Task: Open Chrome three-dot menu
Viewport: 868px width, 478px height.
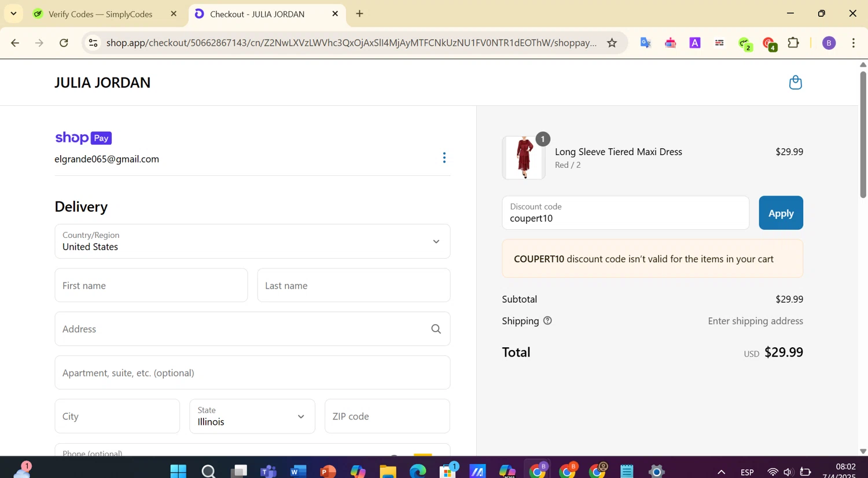Action: tap(854, 43)
